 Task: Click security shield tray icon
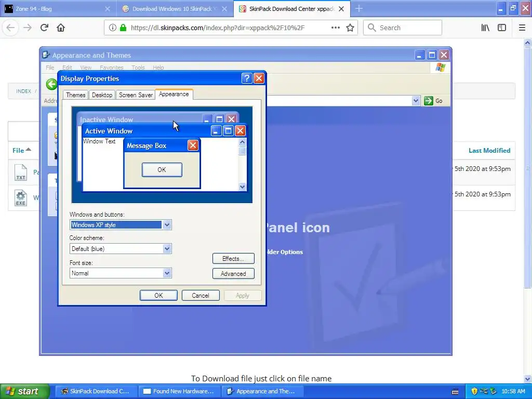click(474, 391)
